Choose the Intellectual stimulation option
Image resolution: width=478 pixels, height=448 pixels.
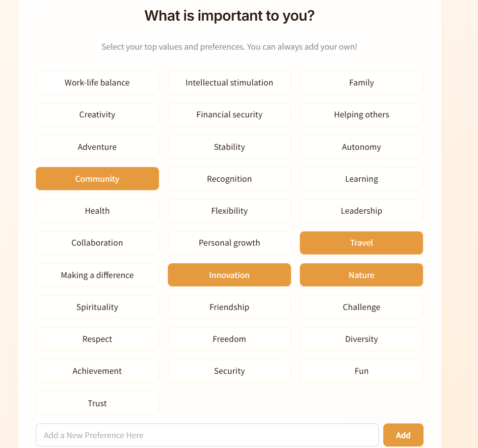(x=229, y=83)
